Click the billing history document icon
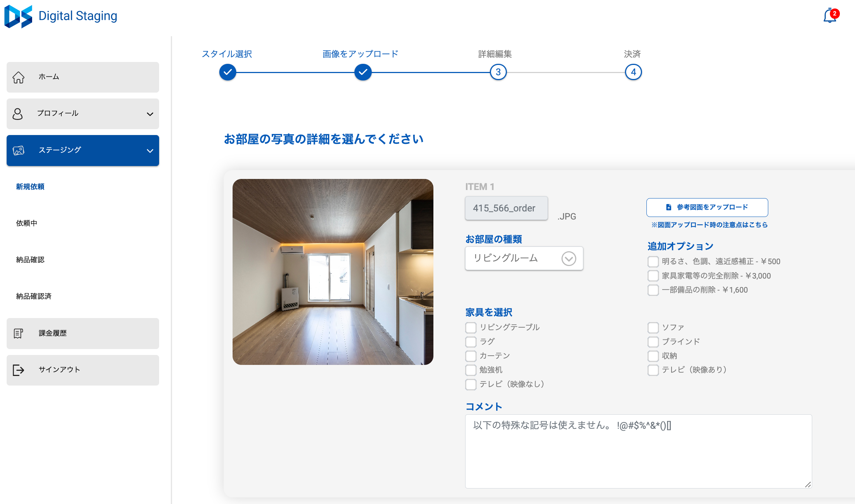 (x=18, y=333)
